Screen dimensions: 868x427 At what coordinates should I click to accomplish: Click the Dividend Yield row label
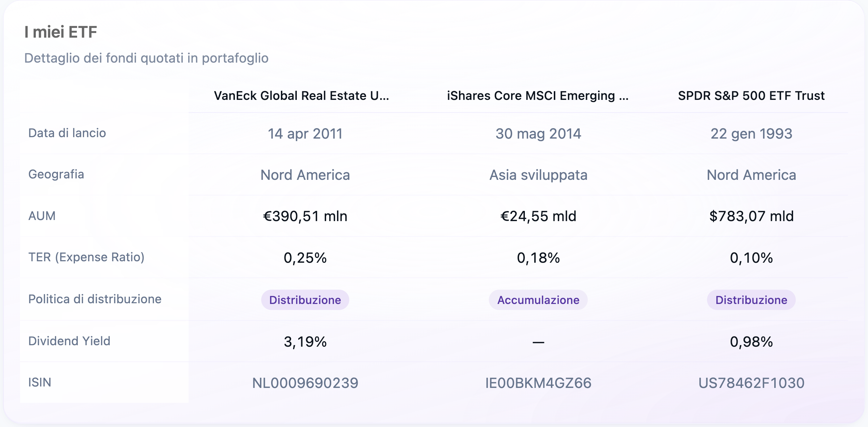69,341
